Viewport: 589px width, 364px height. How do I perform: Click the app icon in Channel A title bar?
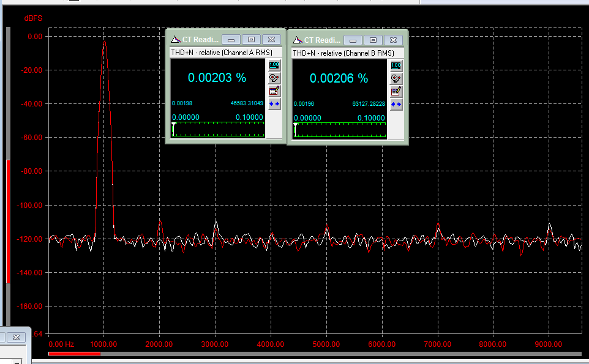(x=176, y=39)
